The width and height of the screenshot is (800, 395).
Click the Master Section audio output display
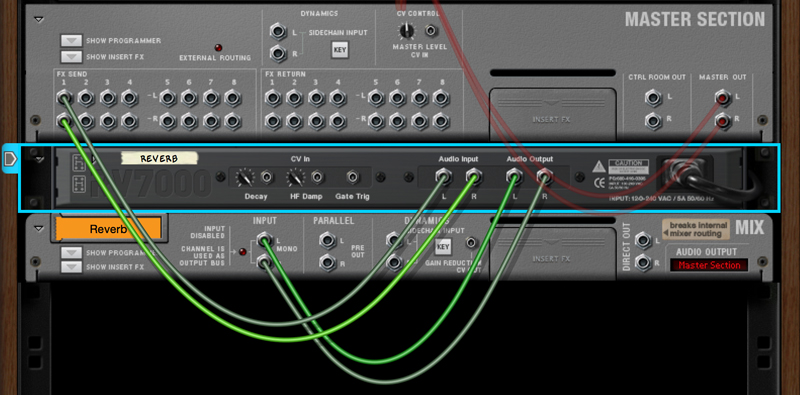pyautogui.click(x=709, y=265)
